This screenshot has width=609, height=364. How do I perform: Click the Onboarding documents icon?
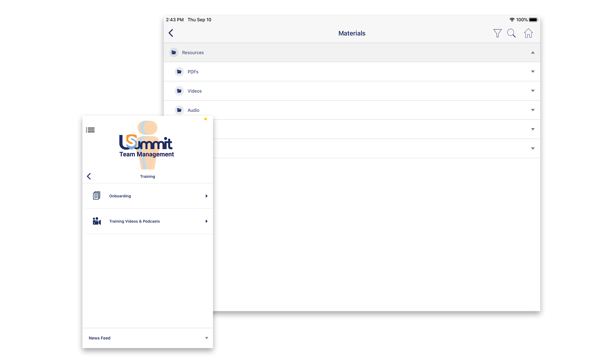(x=96, y=196)
